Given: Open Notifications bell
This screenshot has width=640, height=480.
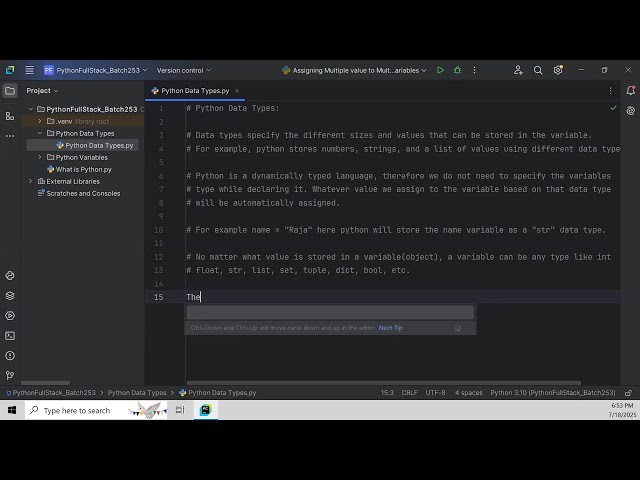Looking at the screenshot, I should (631, 91).
